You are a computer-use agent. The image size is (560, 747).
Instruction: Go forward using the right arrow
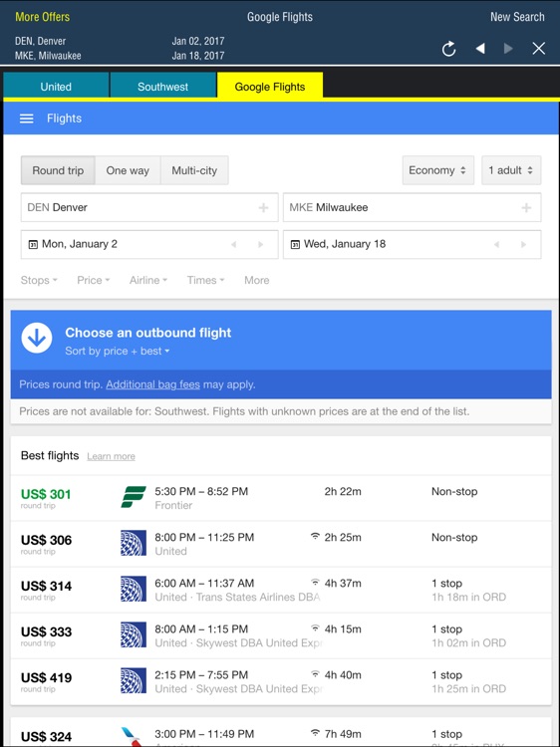(x=508, y=49)
